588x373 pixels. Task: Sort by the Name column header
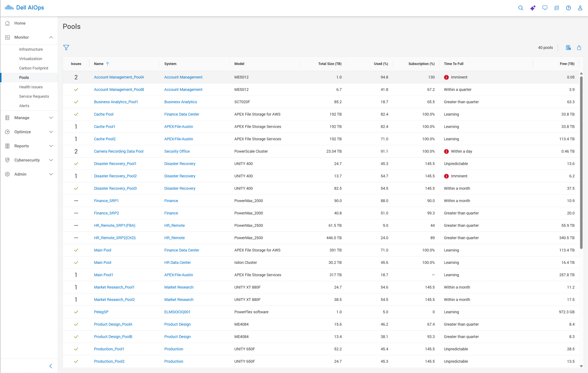coord(99,64)
